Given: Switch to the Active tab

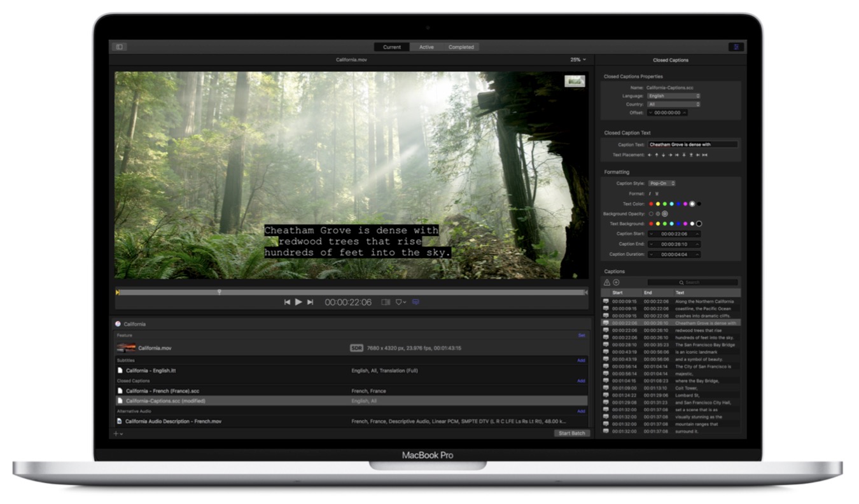Looking at the screenshot, I should (x=426, y=47).
